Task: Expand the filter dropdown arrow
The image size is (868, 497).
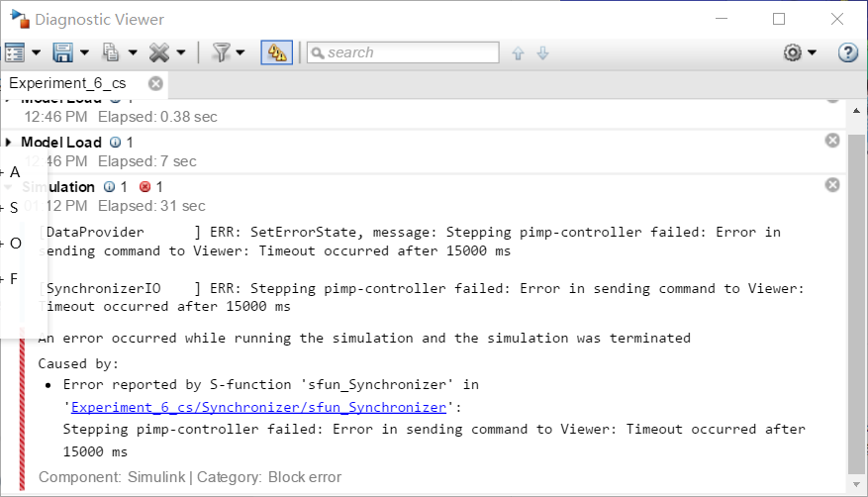Action: tap(241, 52)
